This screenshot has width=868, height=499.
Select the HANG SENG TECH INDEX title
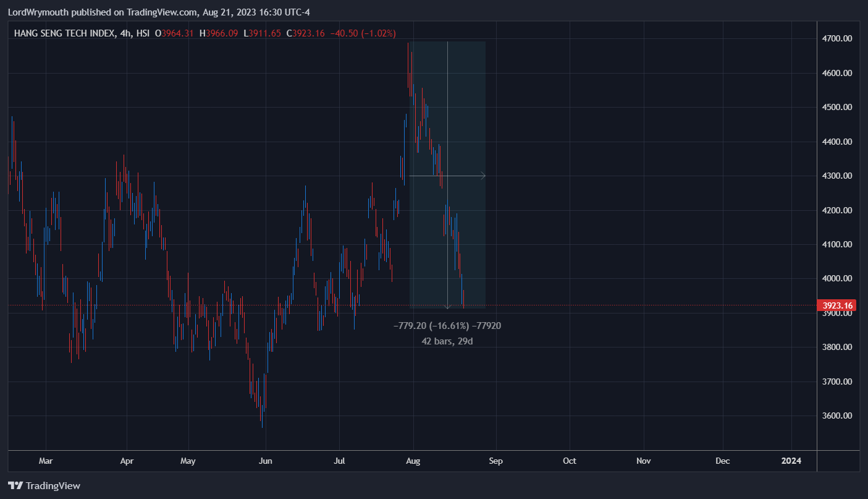64,33
